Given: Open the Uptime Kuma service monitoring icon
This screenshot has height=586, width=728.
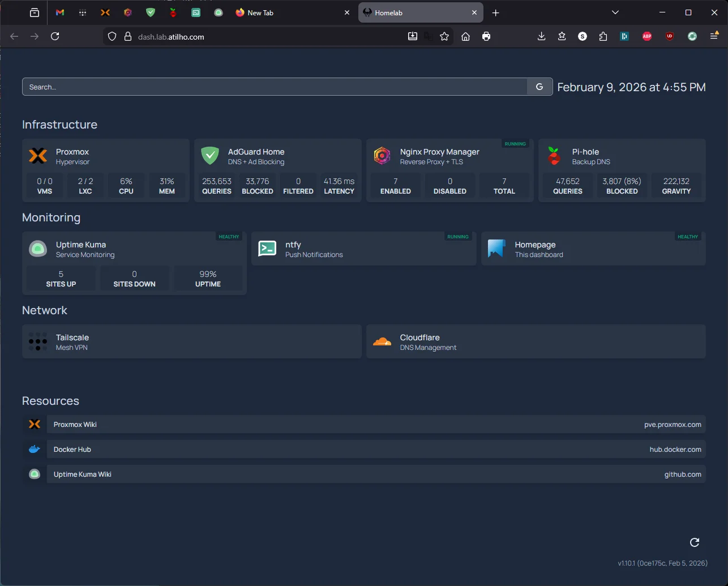Looking at the screenshot, I should coord(37,248).
